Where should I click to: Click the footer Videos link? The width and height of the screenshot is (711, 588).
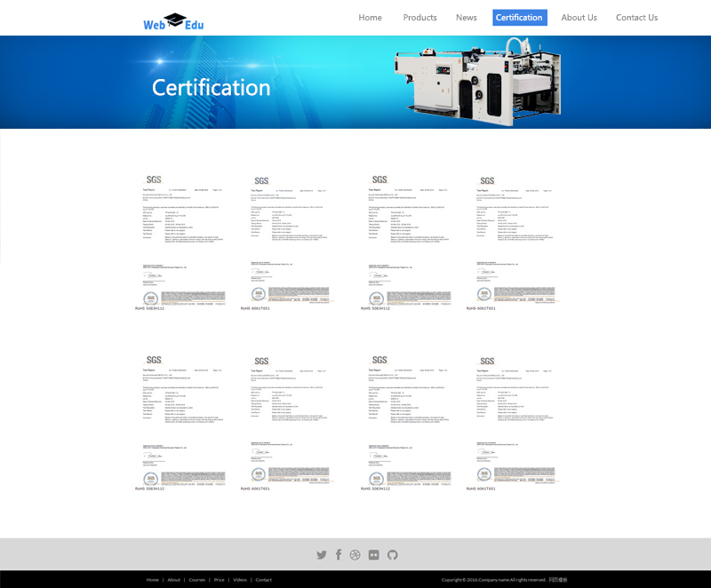tap(240, 580)
